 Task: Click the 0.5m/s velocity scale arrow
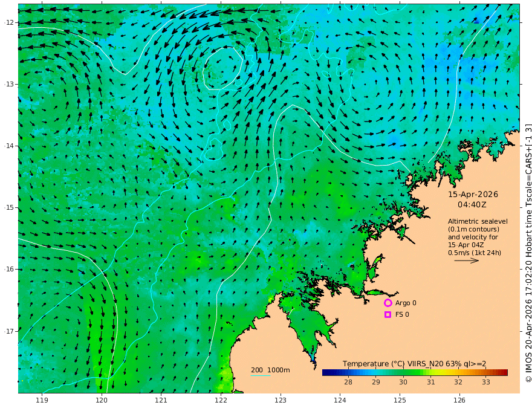coord(467,261)
